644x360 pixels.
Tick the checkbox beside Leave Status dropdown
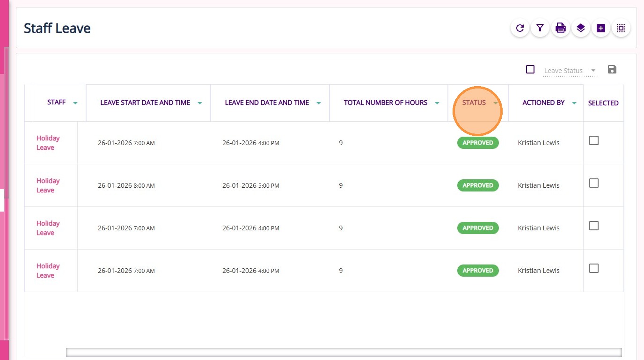point(530,70)
